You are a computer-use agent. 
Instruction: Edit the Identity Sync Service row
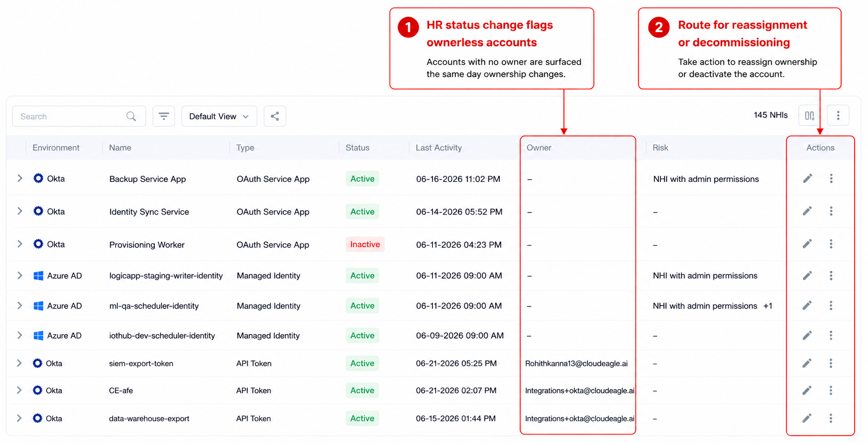click(807, 211)
